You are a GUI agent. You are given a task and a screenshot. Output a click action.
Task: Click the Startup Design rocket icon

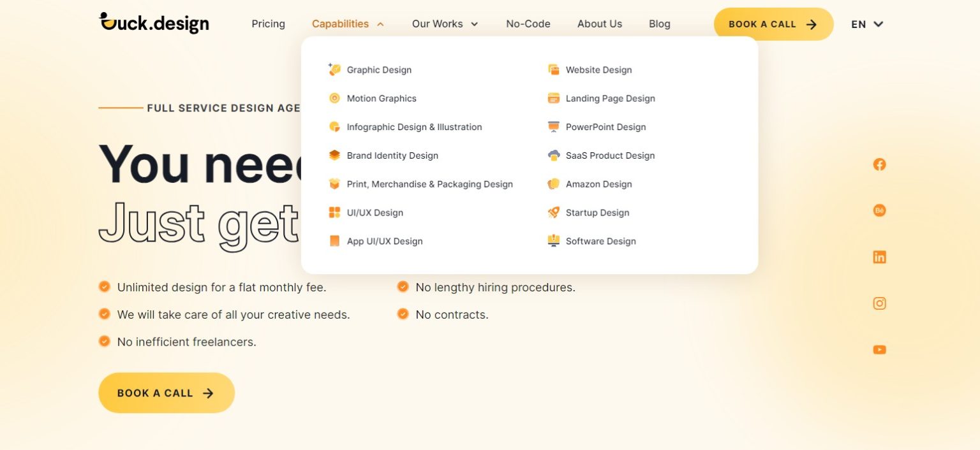[554, 212]
